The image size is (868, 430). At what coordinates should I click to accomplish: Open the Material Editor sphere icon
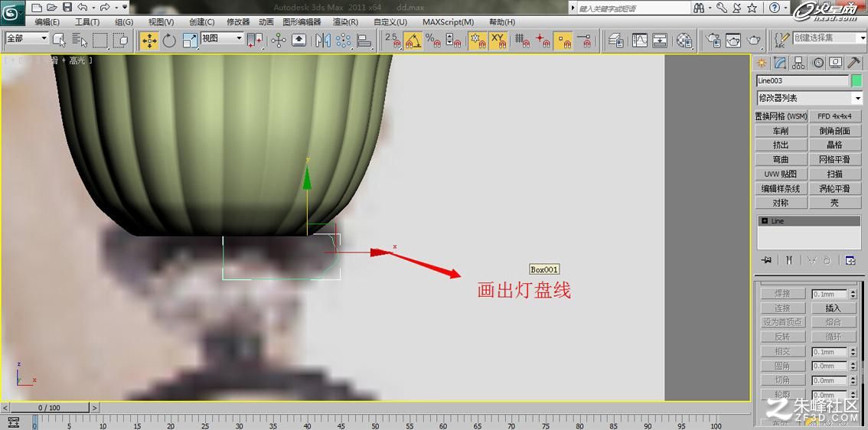pyautogui.click(x=685, y=40)
